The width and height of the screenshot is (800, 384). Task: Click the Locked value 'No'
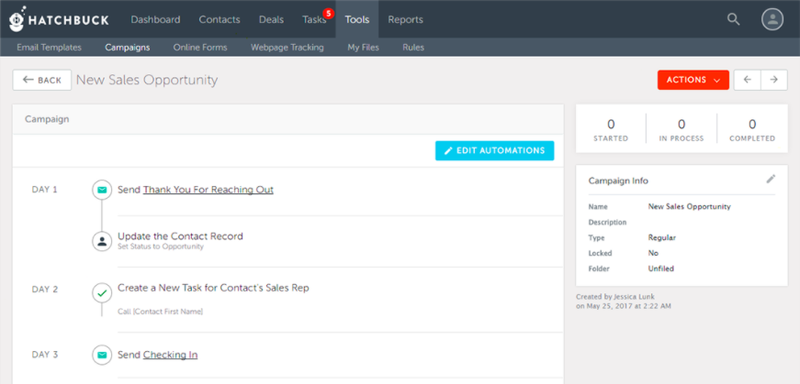point(653,253)
